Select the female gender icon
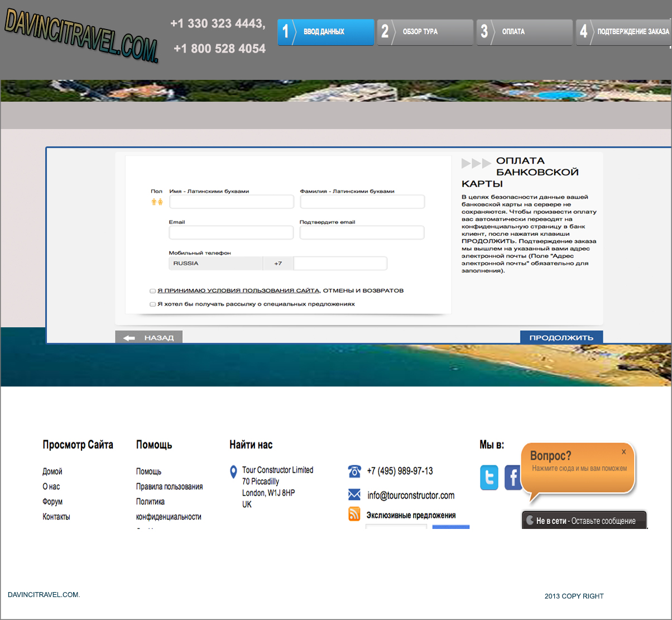 160,202
